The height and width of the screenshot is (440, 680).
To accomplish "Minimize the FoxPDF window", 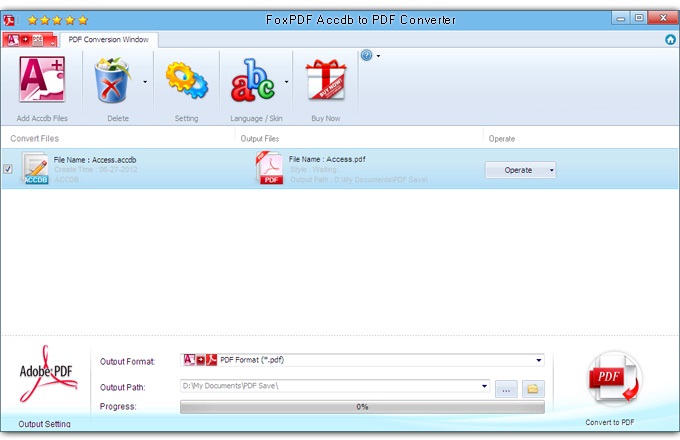I will click(621, 18).
